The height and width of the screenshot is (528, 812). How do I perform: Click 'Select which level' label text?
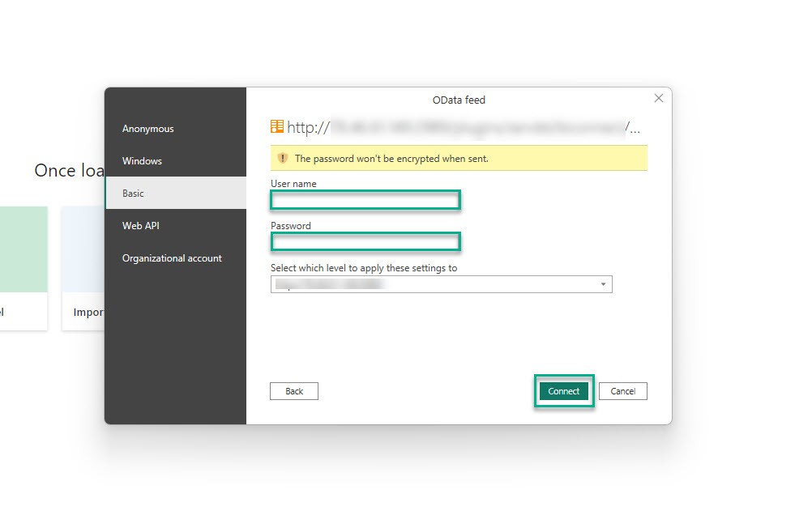[x=364, y=268]
